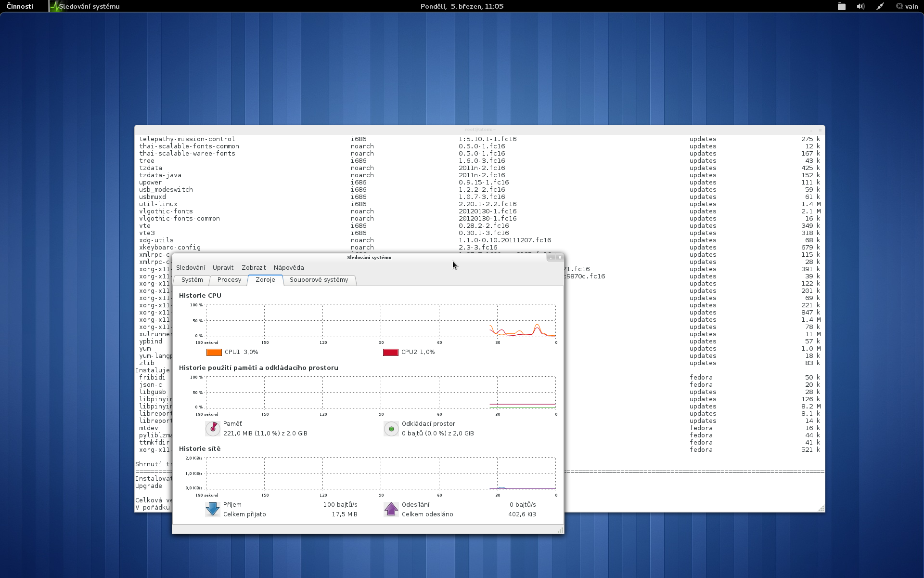Open the Sledování menu
Image resolution: width=924 pixels, height=578 pixels.
pos(191,268)
